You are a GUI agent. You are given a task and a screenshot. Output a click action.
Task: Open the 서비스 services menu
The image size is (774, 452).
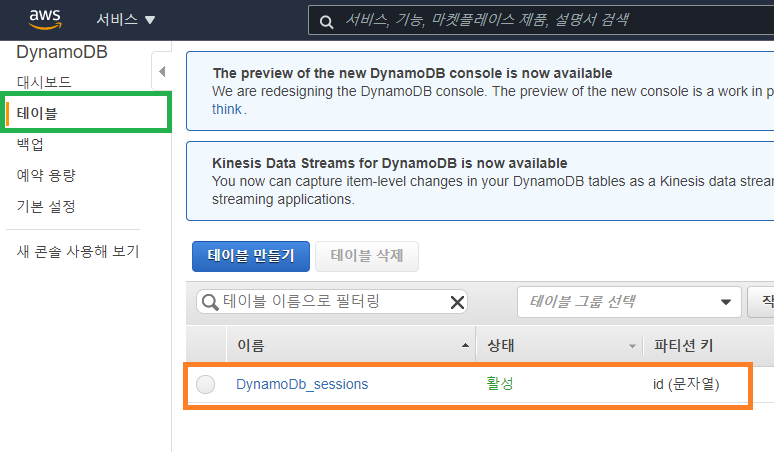(x=125, y=20)
